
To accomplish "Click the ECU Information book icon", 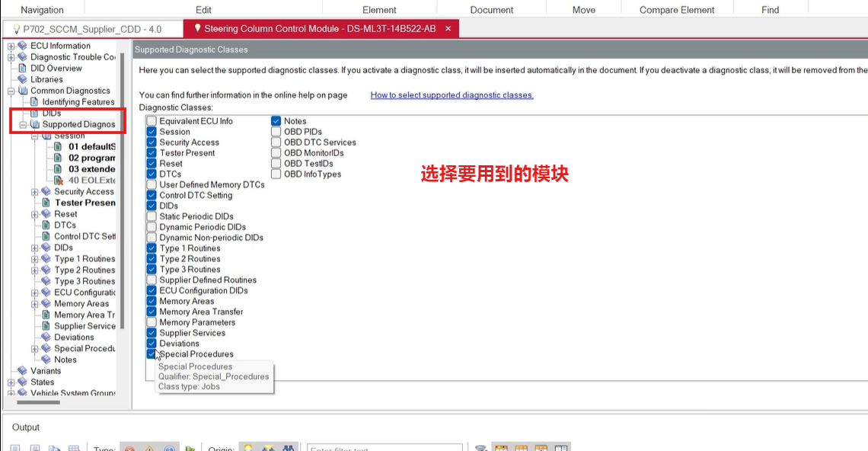I will click(22, 46).
